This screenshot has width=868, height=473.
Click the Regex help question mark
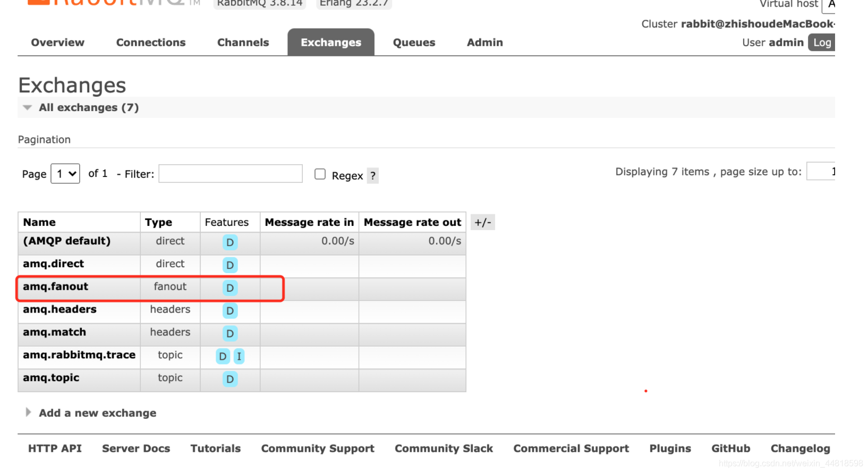click(373, 176)
